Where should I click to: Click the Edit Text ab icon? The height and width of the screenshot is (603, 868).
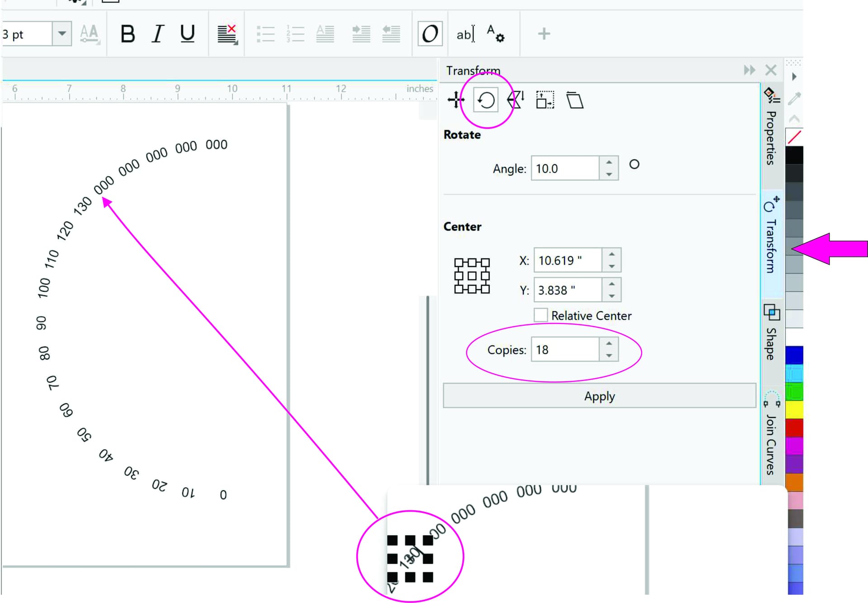[x=465, y=34]
